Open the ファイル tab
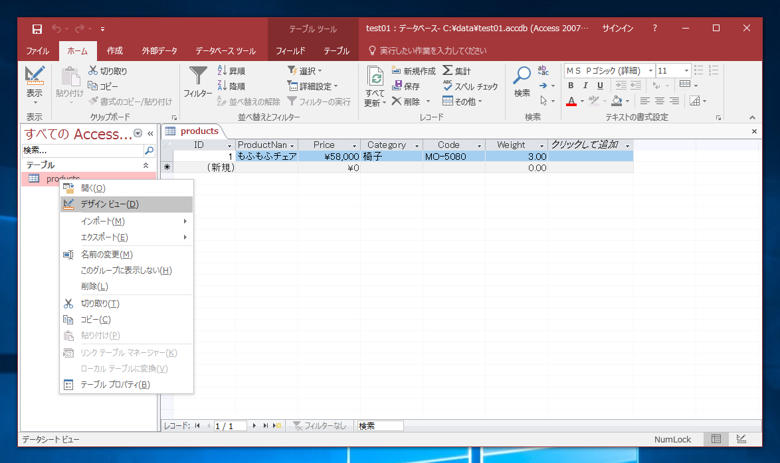This screenshot has height=463, width=780. pos(38,51)
